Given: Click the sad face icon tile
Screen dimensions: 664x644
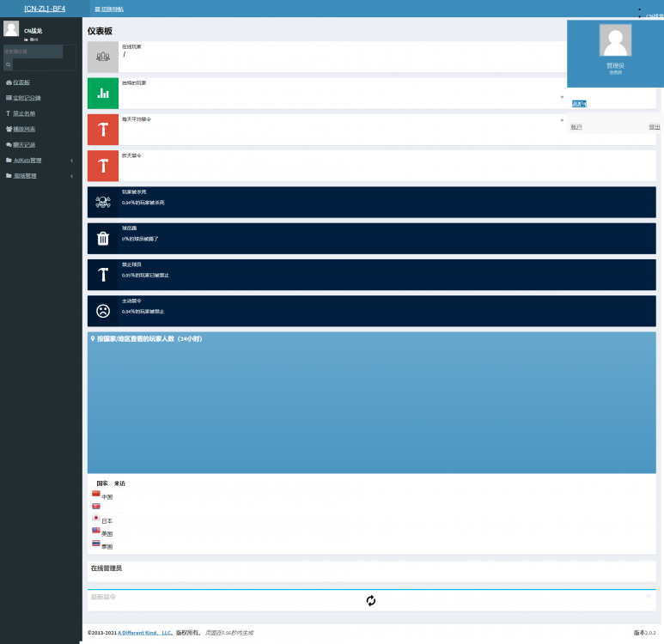Looking at the screenshot, I should (x=103, y=311).
